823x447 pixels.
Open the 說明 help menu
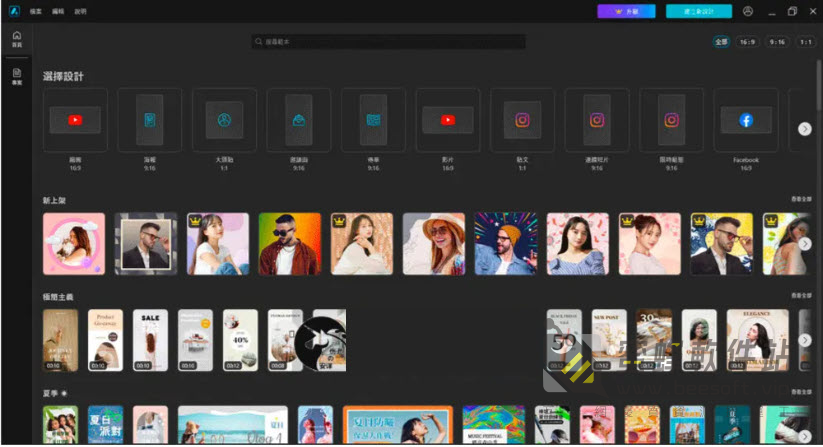80,11
